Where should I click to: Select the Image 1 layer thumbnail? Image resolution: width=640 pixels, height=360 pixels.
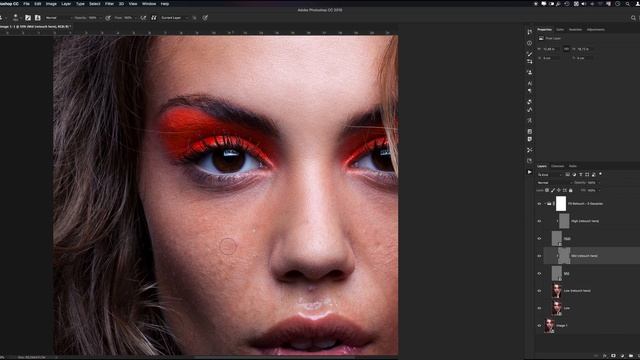(x=549, y=326)
